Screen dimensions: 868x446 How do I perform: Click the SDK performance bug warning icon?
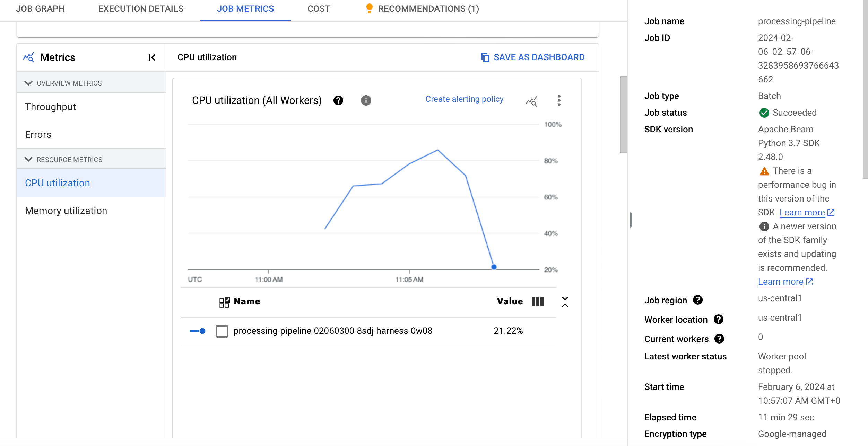click(764, 171)
